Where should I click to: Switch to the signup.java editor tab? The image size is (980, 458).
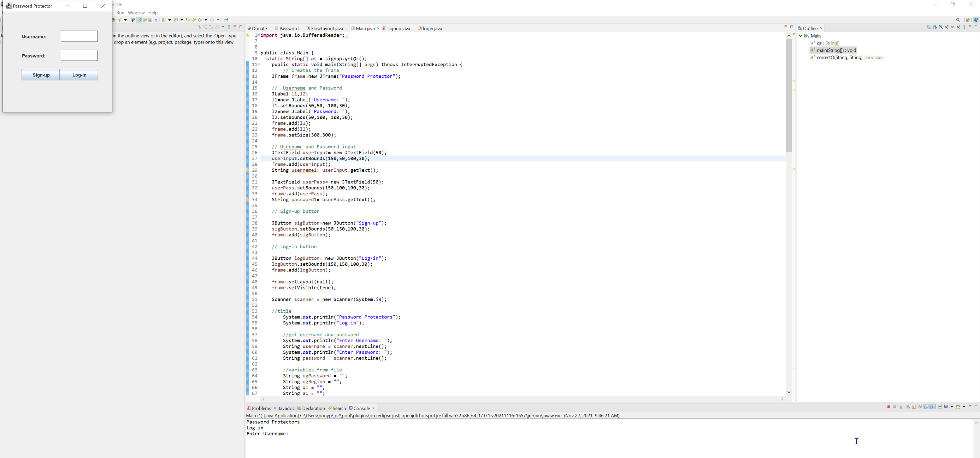point(398,29)
